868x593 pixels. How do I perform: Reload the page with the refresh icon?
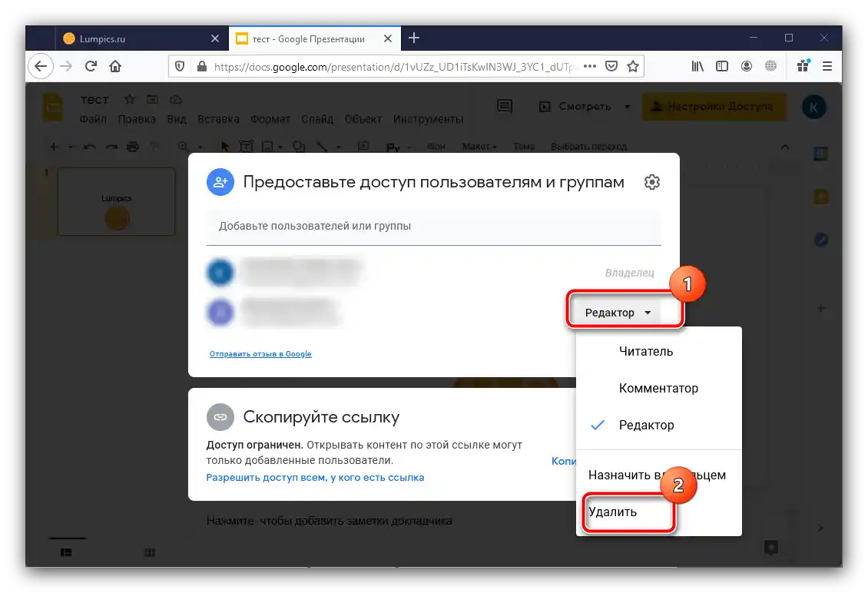coord(91,66)
